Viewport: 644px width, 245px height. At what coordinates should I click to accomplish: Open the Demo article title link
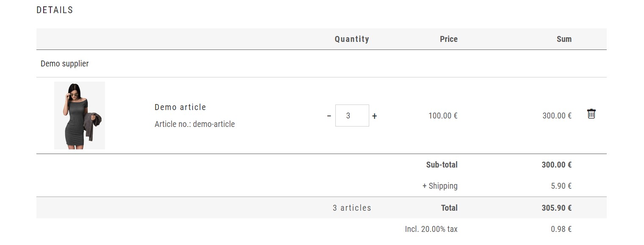click(180, 107)
